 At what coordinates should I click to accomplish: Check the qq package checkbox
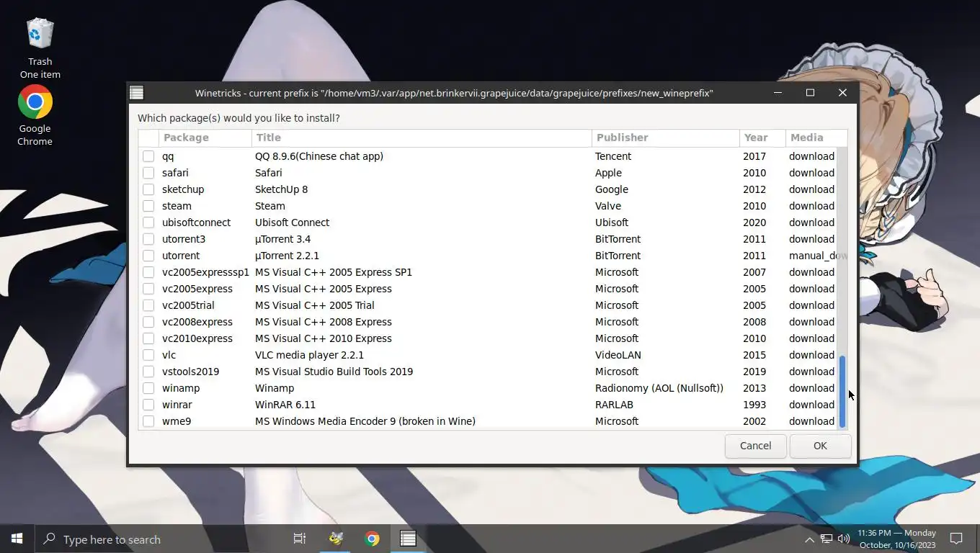point(148,156)
